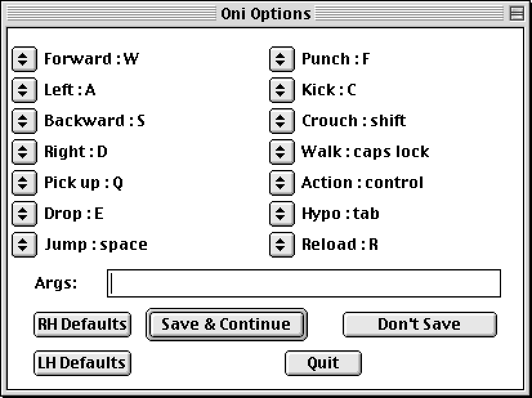Open the Kick key popup selector
This screenshot has width=532, height=398.
click(280, 90)
